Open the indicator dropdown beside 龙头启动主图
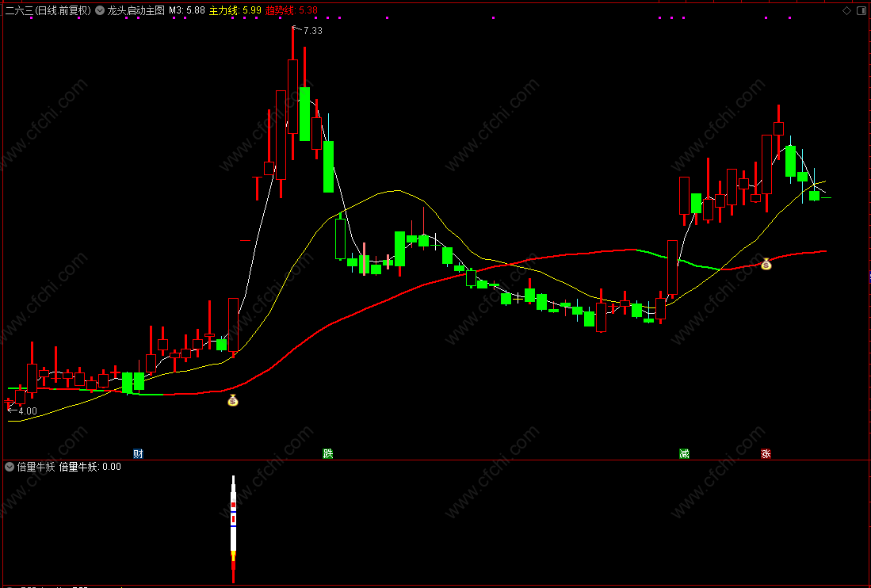871x588 pixels. pyautogui.click(x=99, y=10)
